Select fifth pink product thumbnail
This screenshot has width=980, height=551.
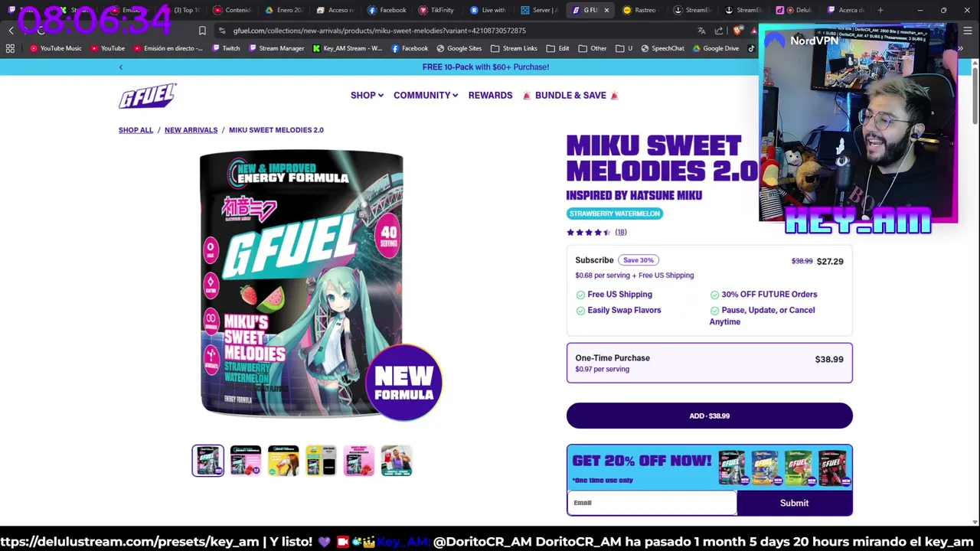click(x=358, y=461)
